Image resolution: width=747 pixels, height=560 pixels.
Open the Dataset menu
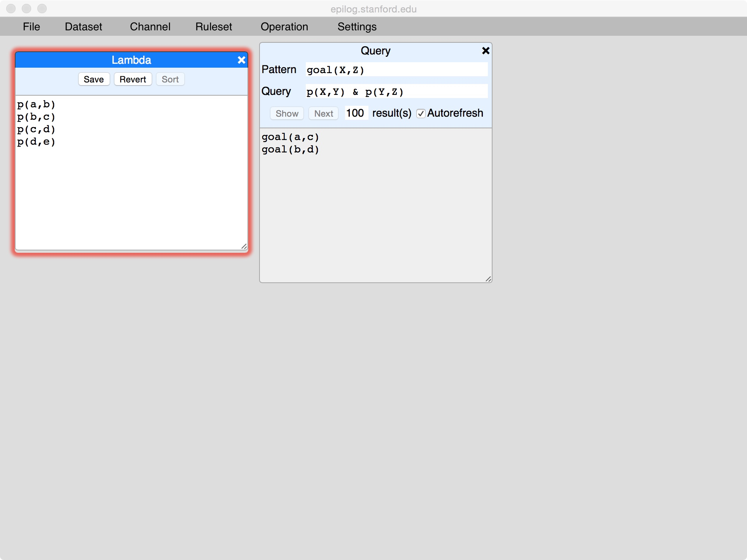click(x=83, y=27)
